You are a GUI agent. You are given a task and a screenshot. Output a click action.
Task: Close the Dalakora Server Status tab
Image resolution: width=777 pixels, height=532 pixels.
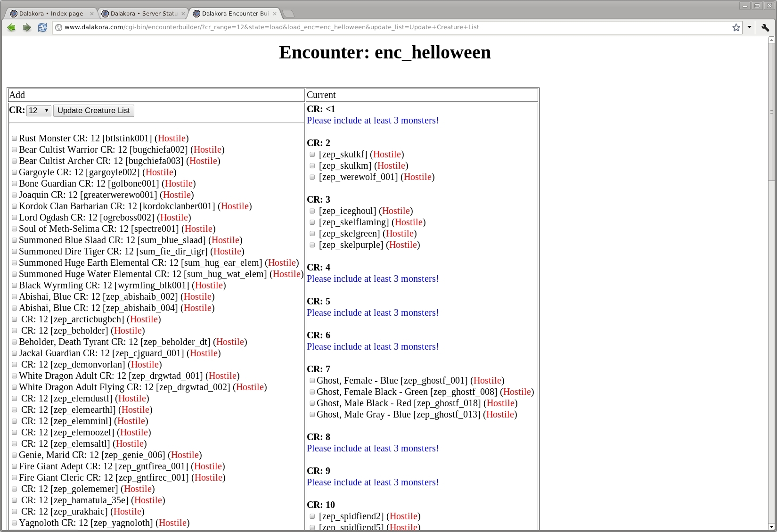point(183,14)
